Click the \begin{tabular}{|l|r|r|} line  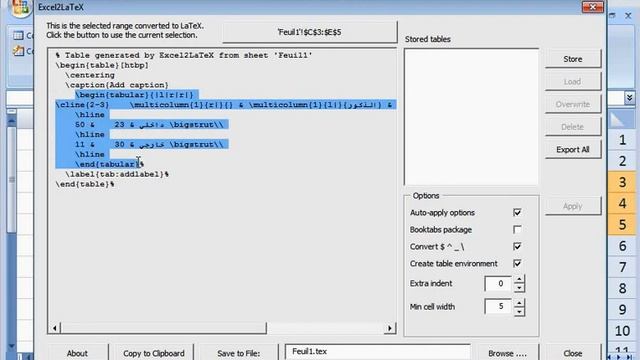(134, 95)
